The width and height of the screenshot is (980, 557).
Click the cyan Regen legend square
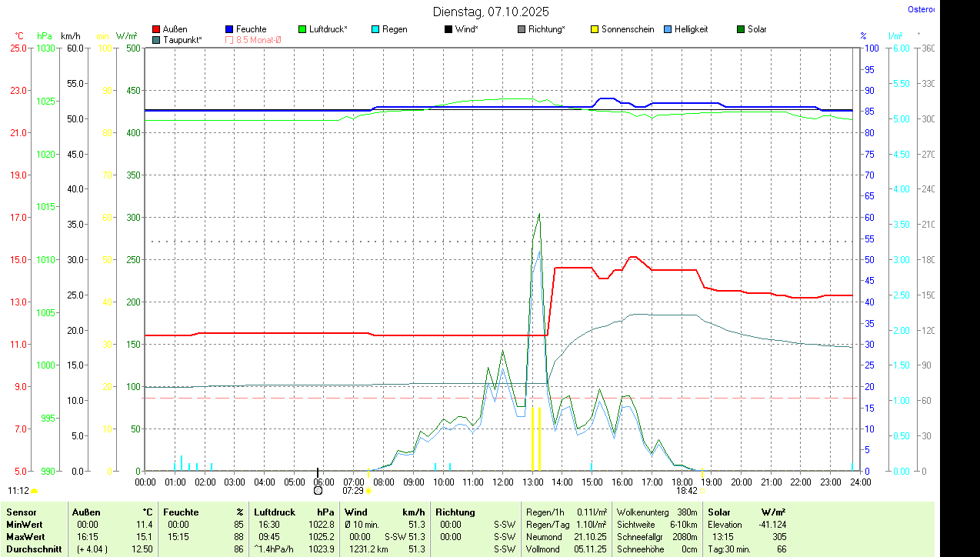click(x=375, y=29)
